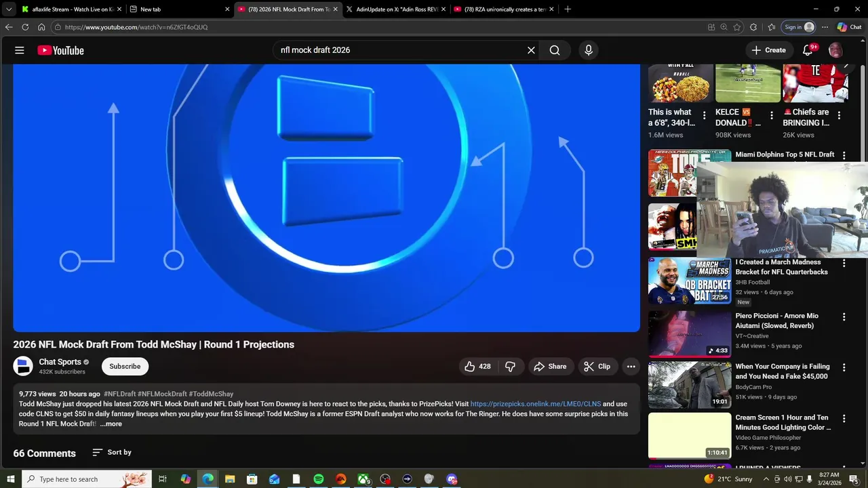Open Copilot Chat in browser
The image size is (868, 488).
849,27
